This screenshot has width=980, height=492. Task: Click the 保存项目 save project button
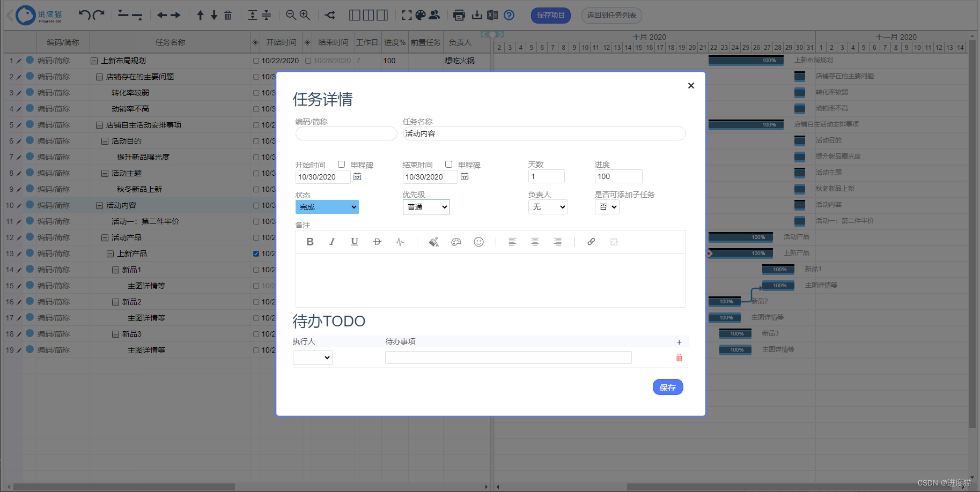tap(551, 16)
